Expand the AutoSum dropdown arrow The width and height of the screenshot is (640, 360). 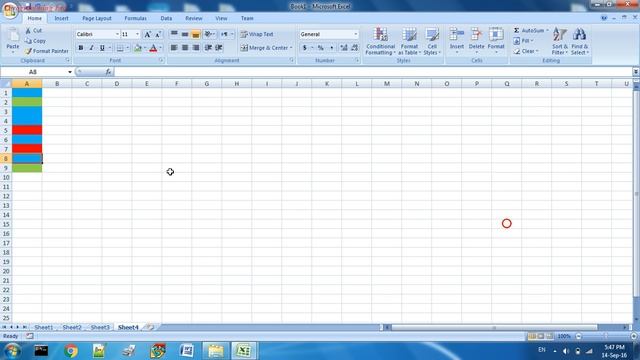click(547, 31)
